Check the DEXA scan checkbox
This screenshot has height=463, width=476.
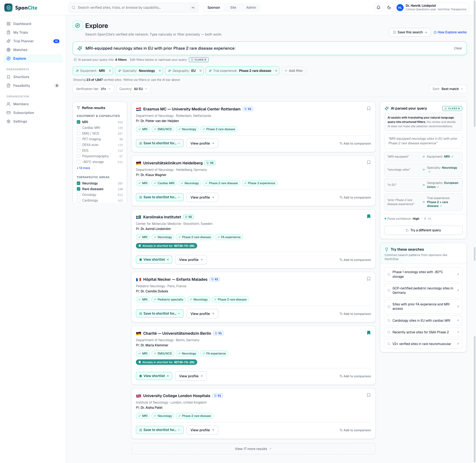78,145
